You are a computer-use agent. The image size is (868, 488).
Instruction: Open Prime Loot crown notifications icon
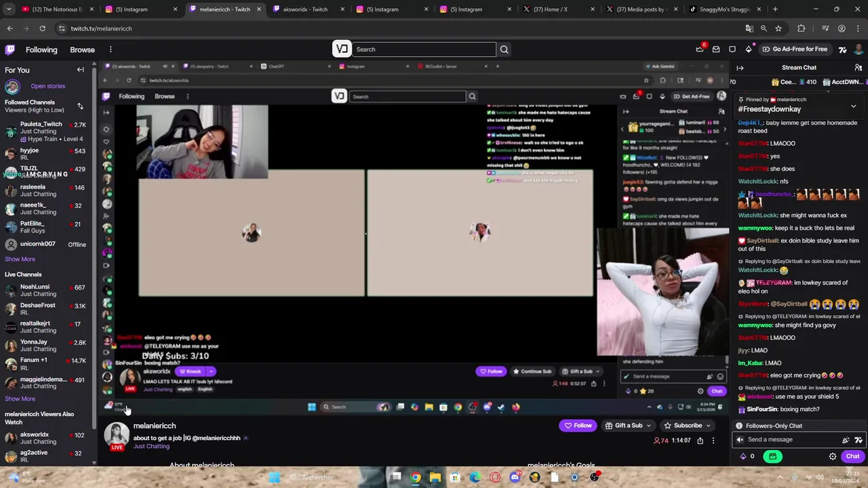700,49
